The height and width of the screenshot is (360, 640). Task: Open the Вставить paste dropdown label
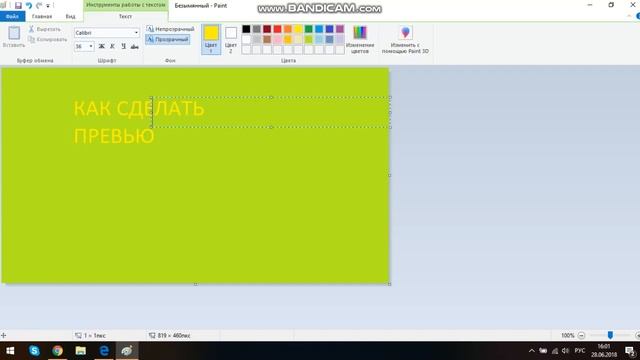point(14,45)
